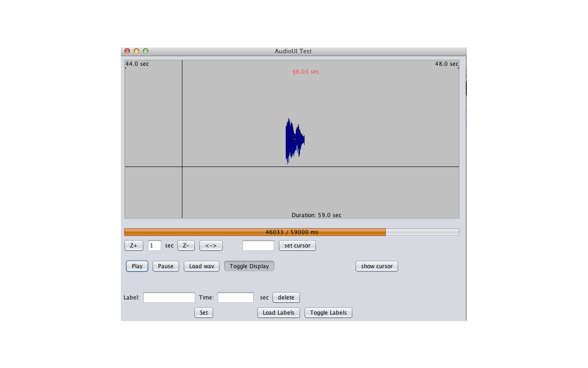Toggle label visibility with Toggle Labels
588x368 pixels.
click(328, 313)
